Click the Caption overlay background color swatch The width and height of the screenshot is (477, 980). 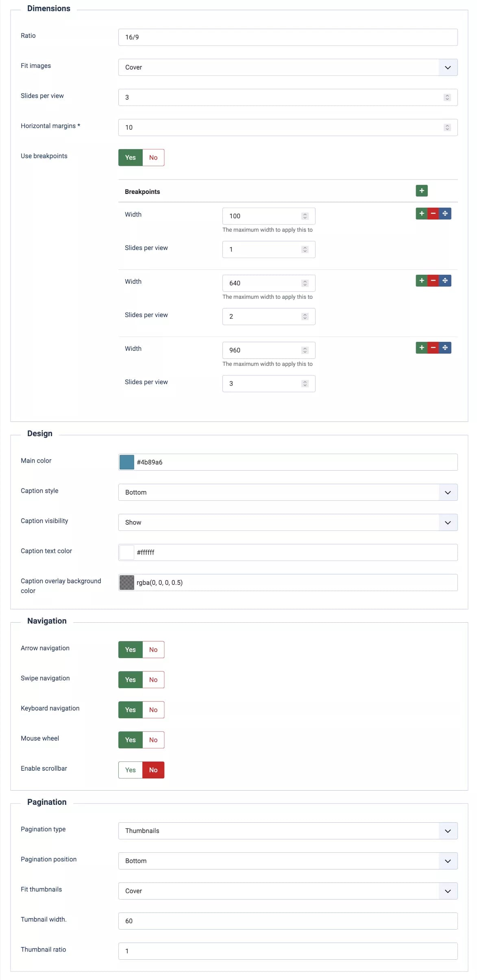click(127, 582)
